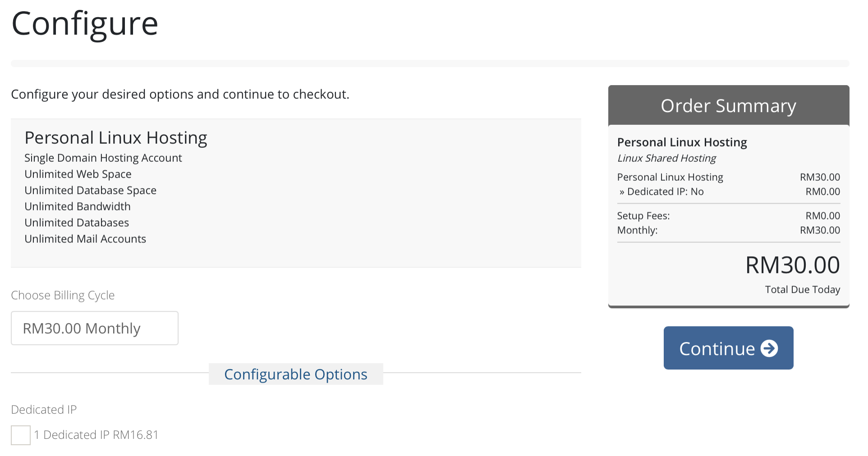Open the billing cycle dropdown
Viewport: 868px width, 456px height.
coord(95,328)
